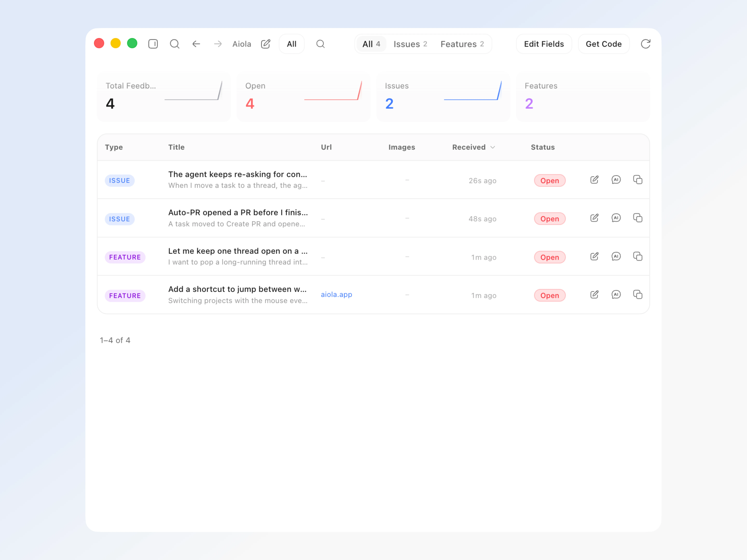Open the All filter button next to Aiola
Viewport: 747px width, 560px height.
click(x=292, y=44)
